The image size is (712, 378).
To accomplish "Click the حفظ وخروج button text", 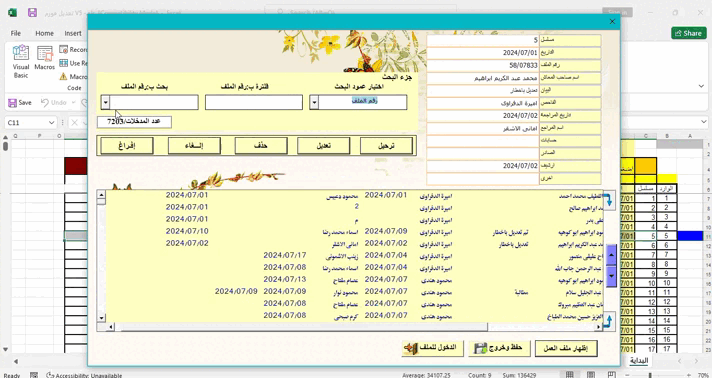I will click(507, 348).
